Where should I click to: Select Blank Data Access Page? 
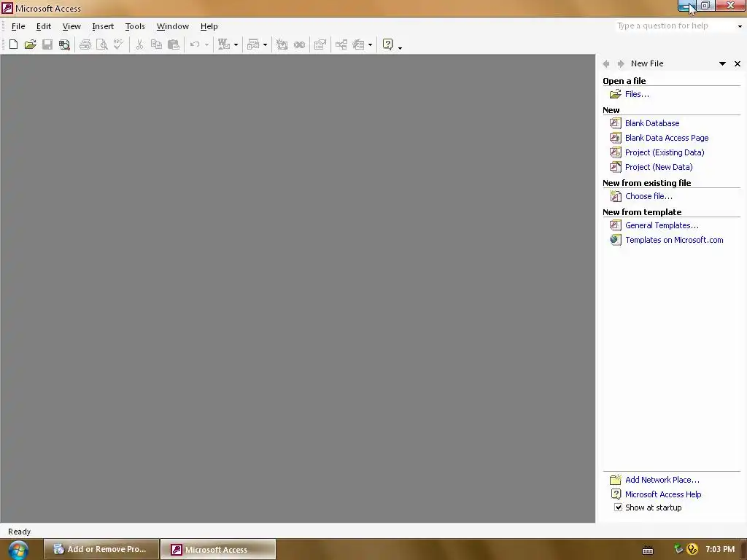667,138
